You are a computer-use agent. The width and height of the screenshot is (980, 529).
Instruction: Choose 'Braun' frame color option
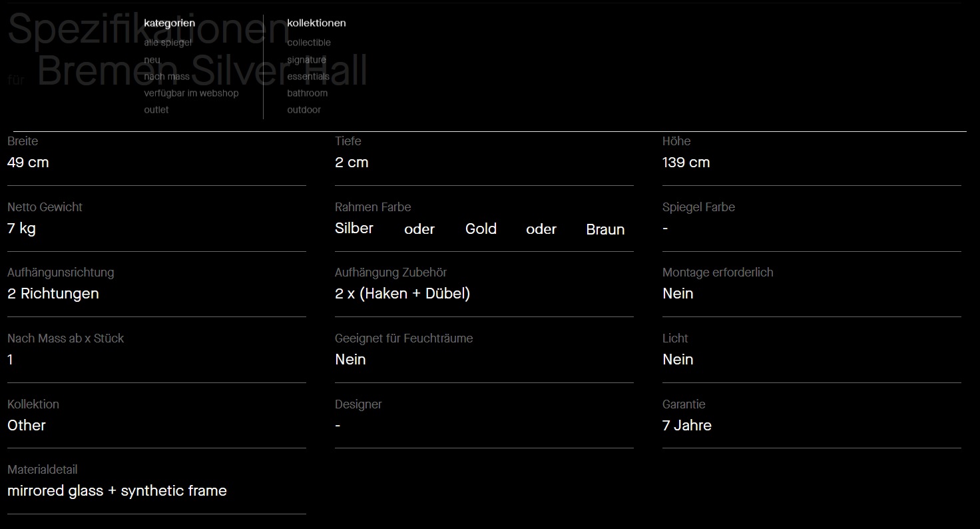pyautogui.click(x=605, y=230)
